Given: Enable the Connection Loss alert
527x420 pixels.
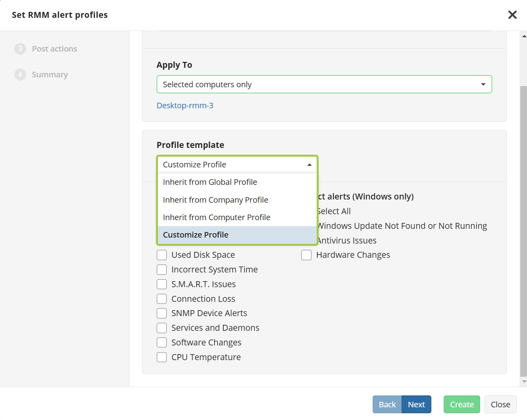Looking at the screenshot, I should (162, 299).
